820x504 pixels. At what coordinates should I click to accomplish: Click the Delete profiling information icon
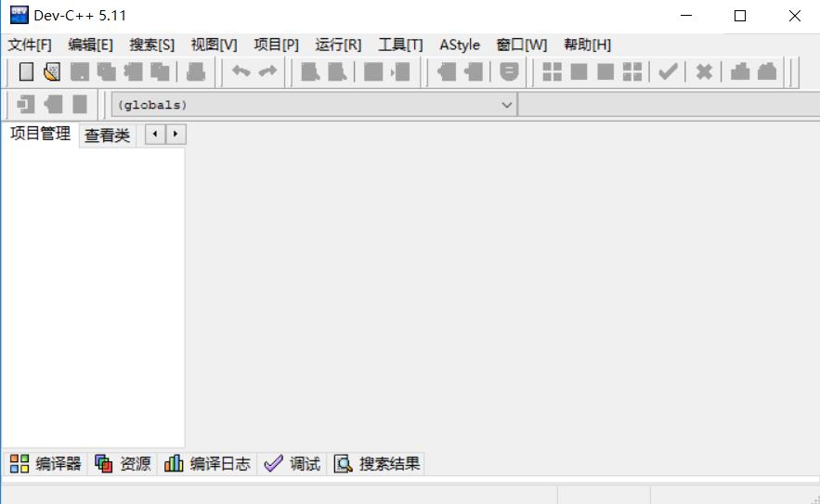click(x=767, y=71)
